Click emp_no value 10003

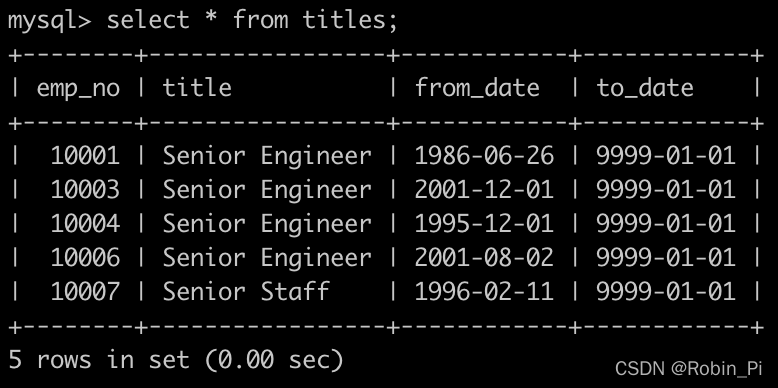tap(85, 190)
